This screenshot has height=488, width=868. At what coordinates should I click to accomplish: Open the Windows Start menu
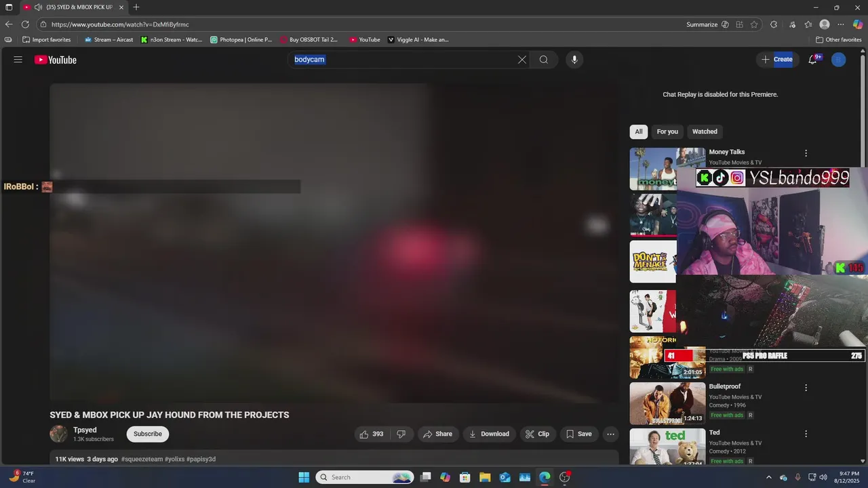(x=304, y=477)
